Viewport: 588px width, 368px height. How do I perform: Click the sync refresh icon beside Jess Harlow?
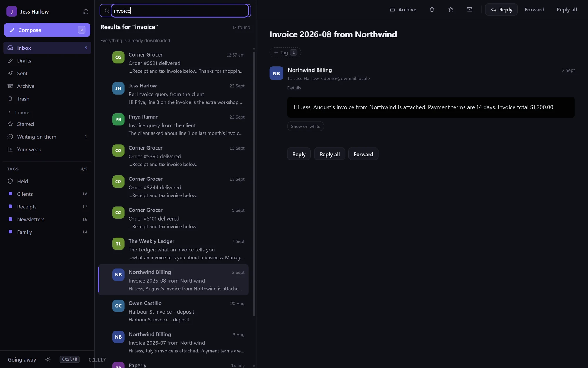tap(86, 11)
